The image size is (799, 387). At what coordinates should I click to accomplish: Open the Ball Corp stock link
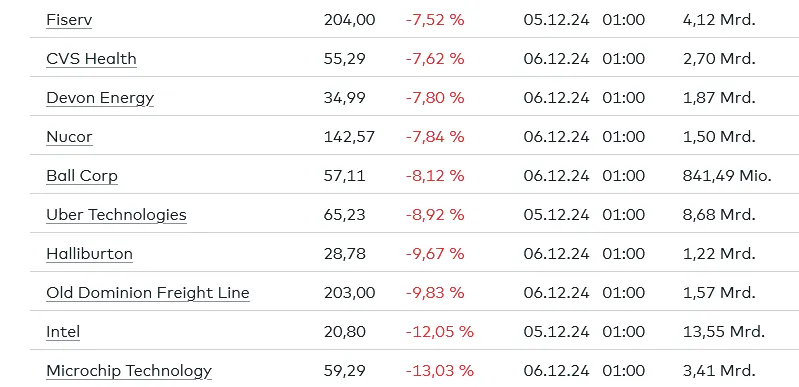click(x=82, y=176)
